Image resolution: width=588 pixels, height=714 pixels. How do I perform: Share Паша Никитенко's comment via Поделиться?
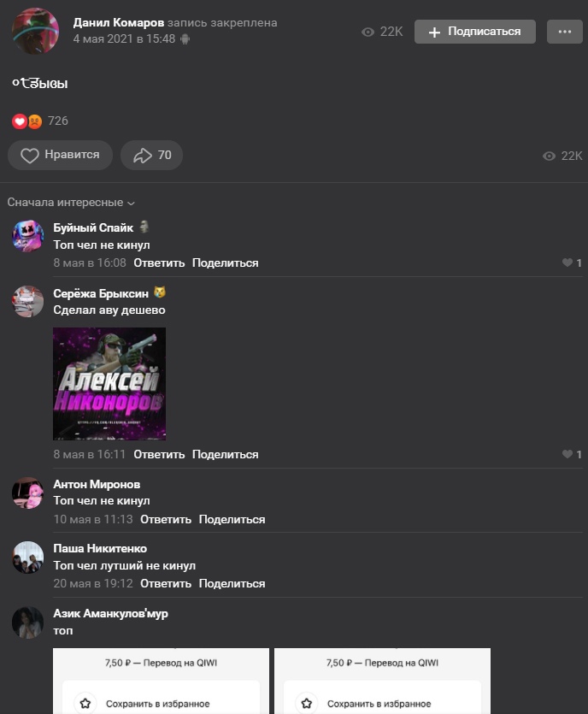pos(232,583)
